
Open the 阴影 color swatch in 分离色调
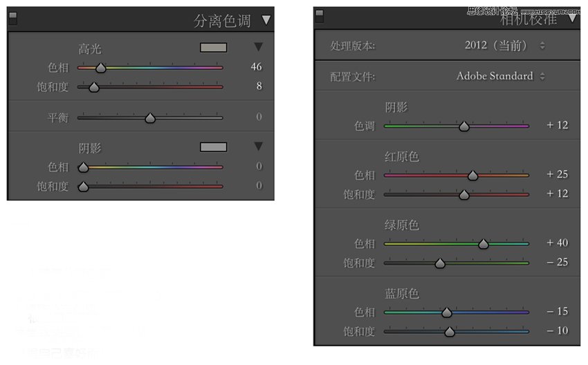coord(213,147)
